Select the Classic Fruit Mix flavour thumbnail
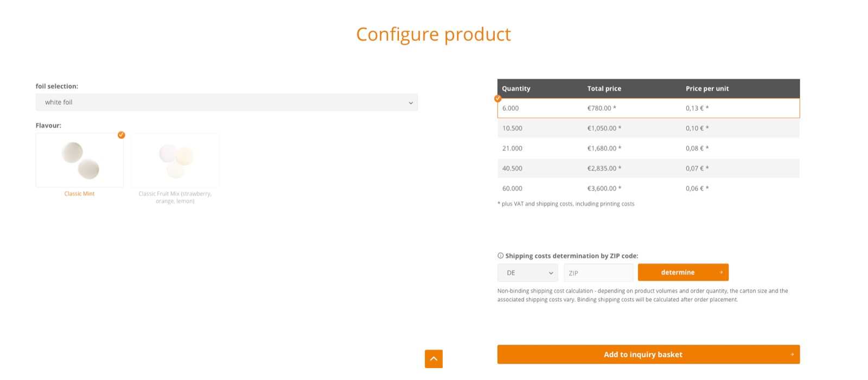The image size is (868, 380). (175, 161)
